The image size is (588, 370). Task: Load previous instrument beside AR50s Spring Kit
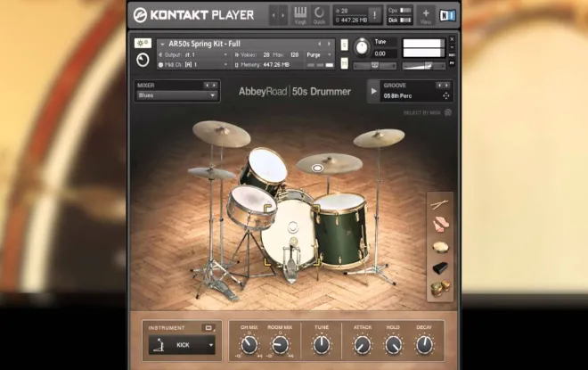(320, 44)
